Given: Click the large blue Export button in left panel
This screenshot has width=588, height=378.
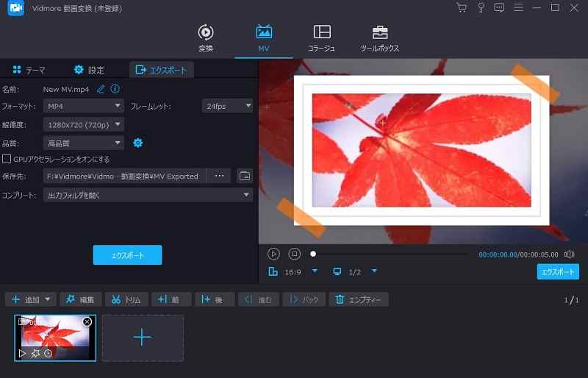Looking at the screenshot, I should (127, 255).
